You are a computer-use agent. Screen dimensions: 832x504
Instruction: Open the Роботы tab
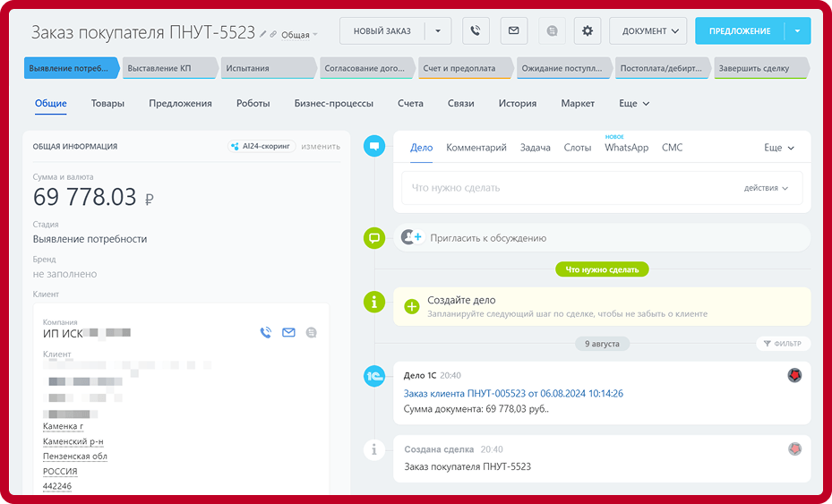253,104
